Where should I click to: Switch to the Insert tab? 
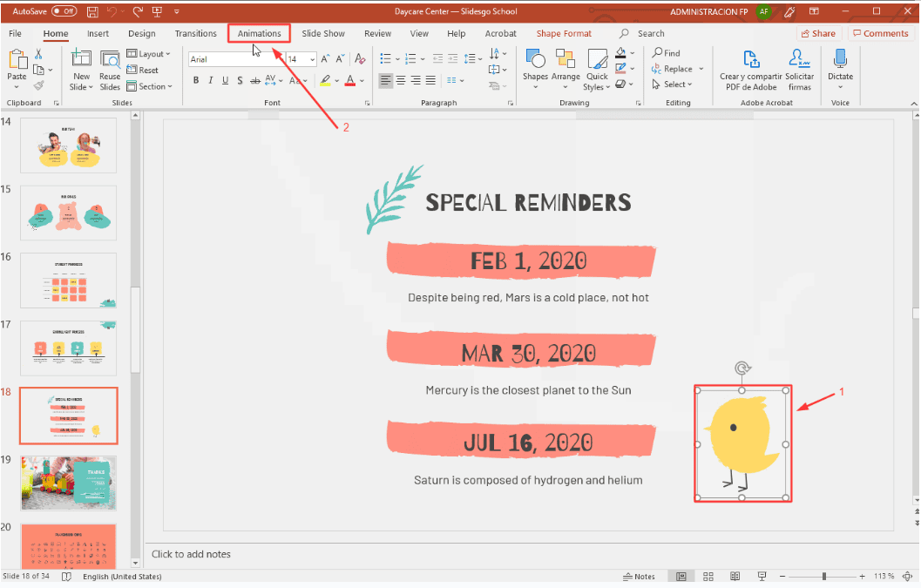98,33
